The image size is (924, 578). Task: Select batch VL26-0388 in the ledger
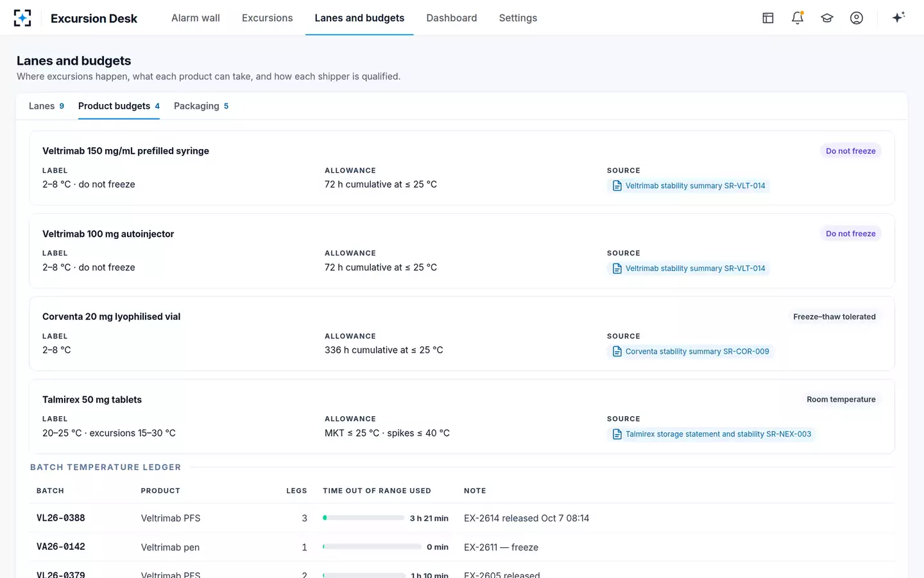pos(61,518)
